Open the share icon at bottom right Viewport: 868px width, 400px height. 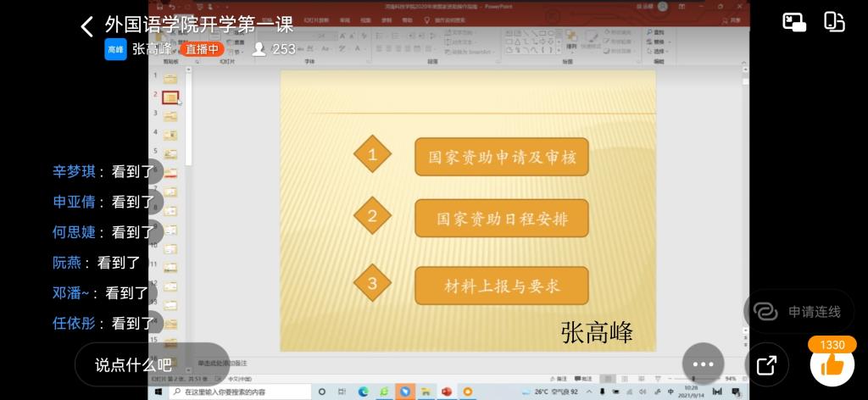point(766,365)
